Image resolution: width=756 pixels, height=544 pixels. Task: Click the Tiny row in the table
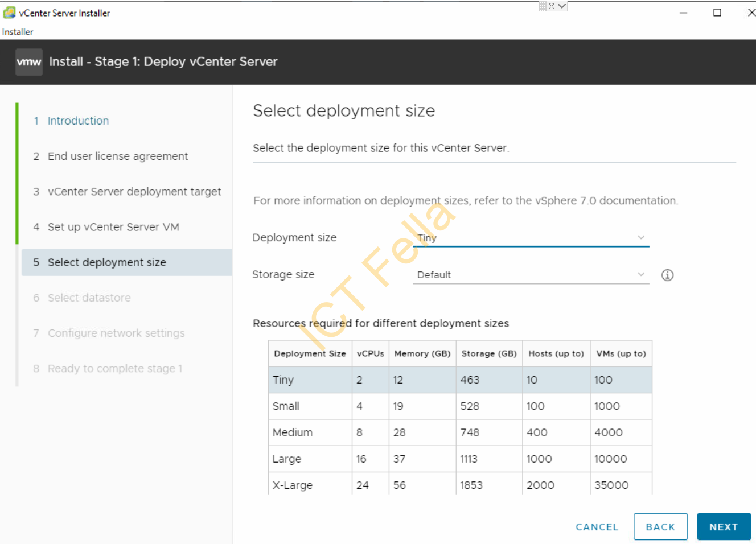[x=460, y=380]
